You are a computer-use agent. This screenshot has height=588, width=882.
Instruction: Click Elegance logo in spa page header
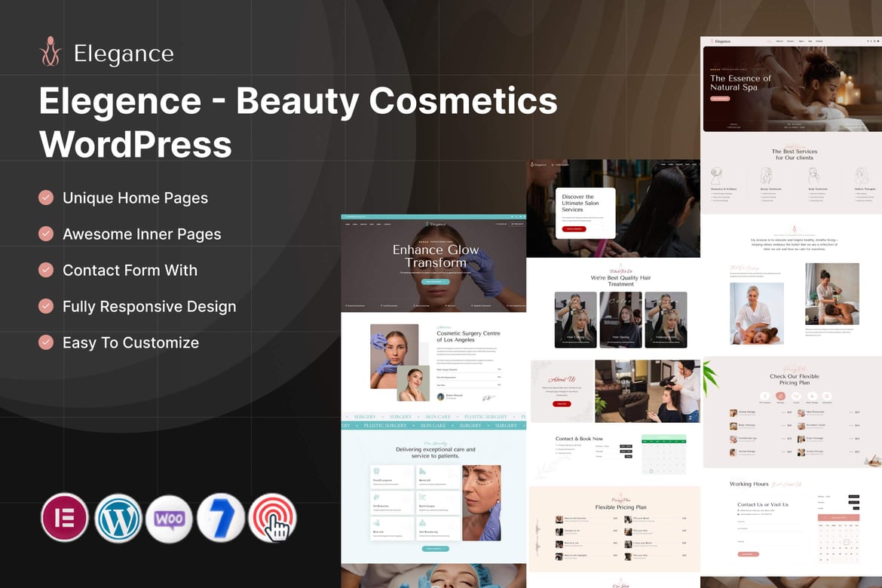[721, 41]
